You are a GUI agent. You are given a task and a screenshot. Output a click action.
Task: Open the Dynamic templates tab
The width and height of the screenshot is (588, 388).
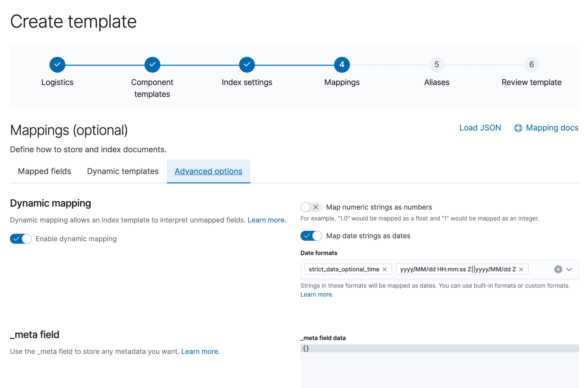pos(123,171)
